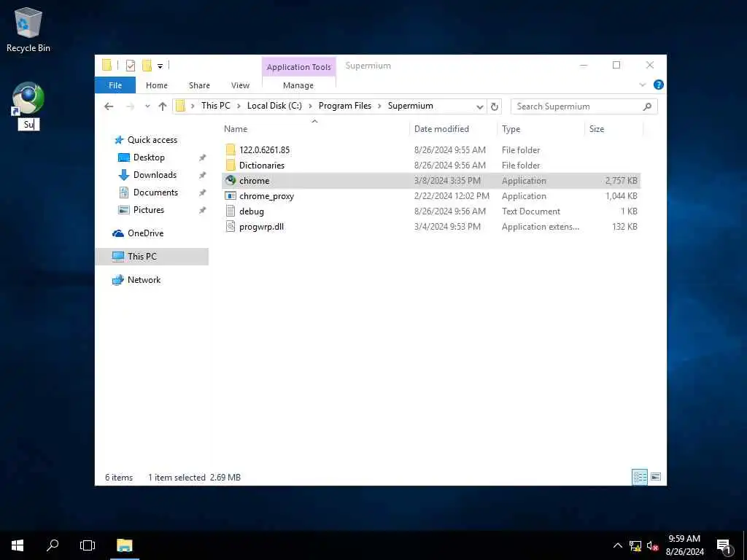747x560 pixels.
Task: Open taskbar Search magnifier
Action: (x=53, y=545)
